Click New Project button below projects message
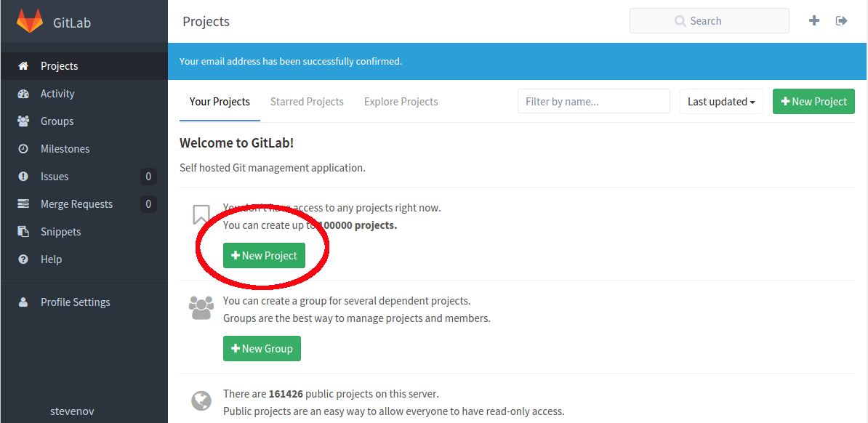The height and width of the screenshot is (423, 868). click(x=264, y=256)
